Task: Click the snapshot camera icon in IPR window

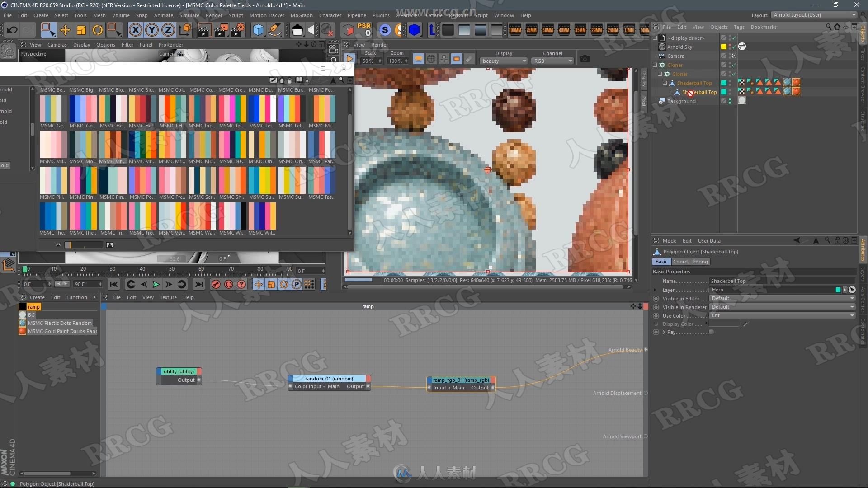Action: pos(585,59)
